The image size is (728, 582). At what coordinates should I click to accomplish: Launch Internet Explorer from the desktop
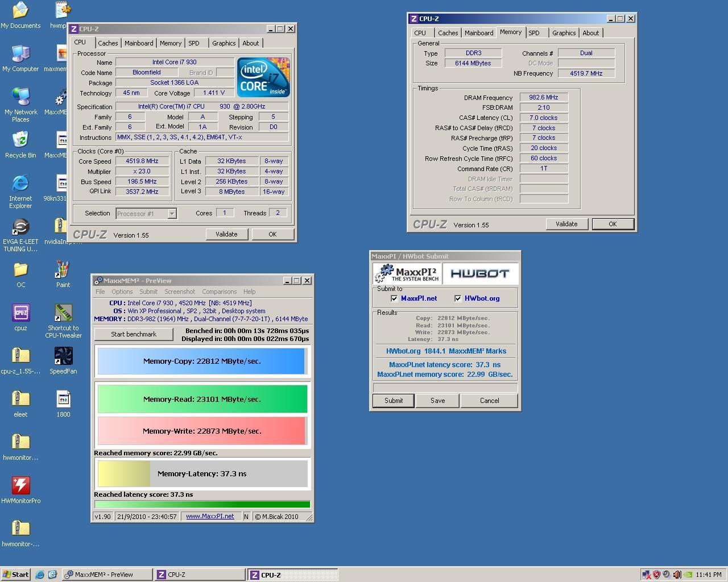[20, 191]
